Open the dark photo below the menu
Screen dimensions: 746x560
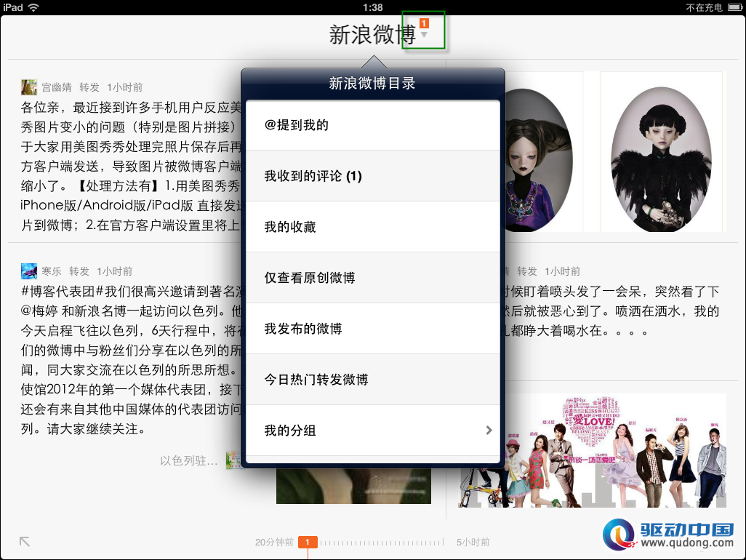click(353, 486)
